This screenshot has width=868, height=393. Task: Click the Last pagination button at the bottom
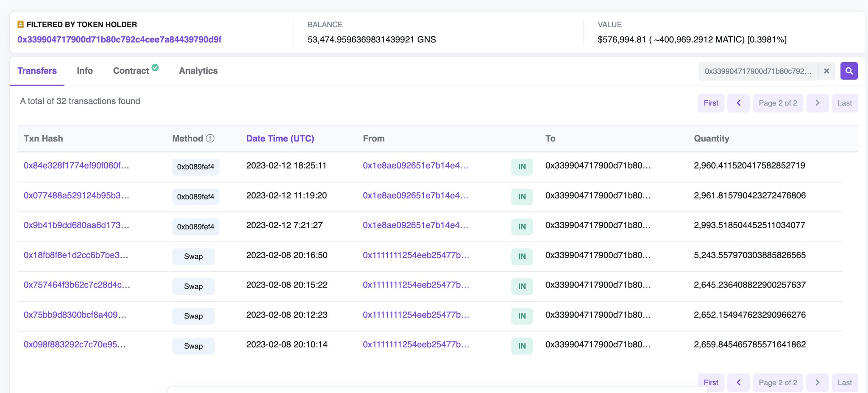(844, 382)
